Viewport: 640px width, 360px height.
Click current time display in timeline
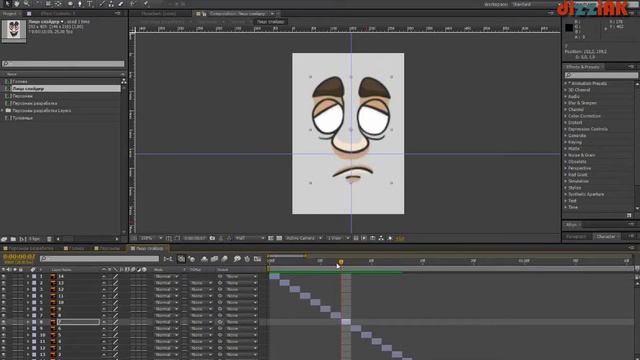(19, 257)
